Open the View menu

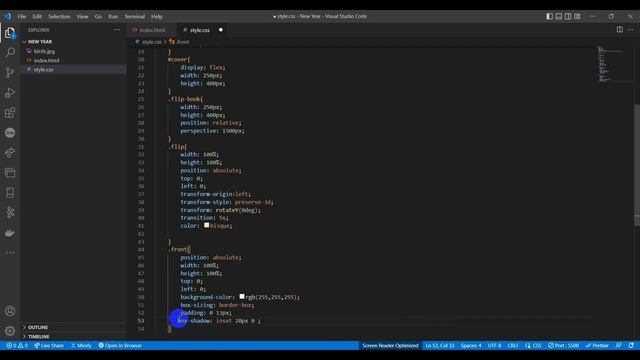click(x=82, y=16)
